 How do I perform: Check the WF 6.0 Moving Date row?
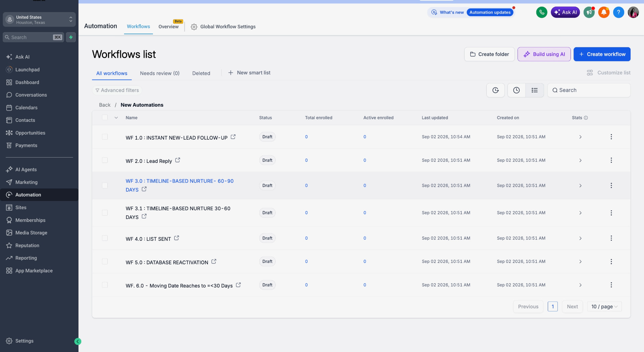point(105,285)
